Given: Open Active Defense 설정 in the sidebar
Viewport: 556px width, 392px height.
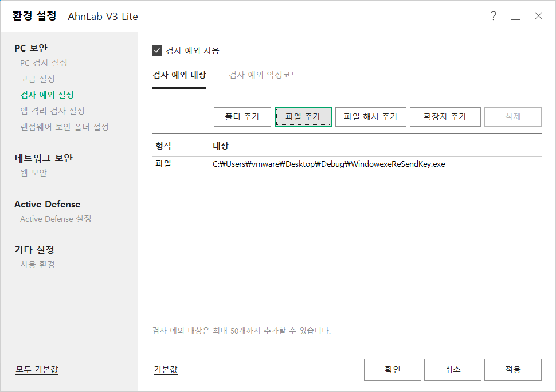Looking at the screenshot, I should [x=56, y=219].
